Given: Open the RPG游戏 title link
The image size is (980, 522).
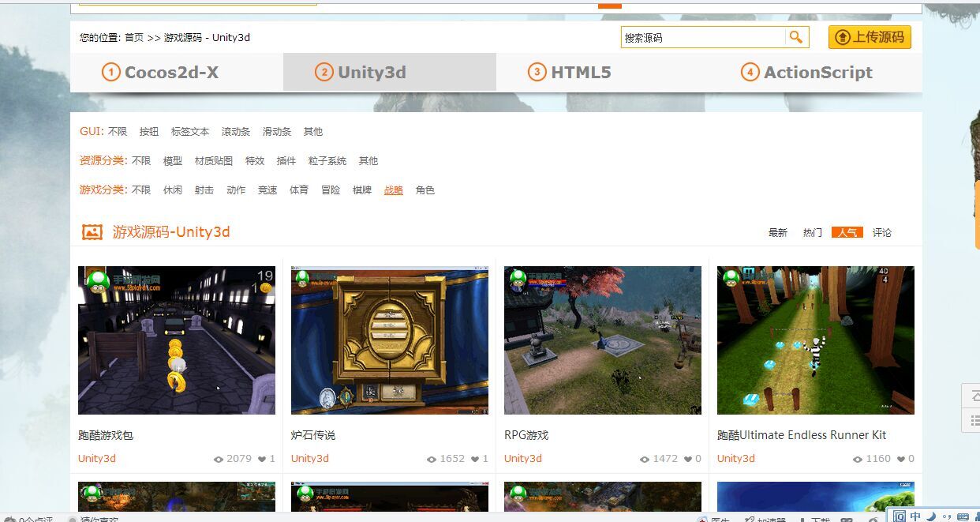Looking at the screenshot, I should [526, 435].
